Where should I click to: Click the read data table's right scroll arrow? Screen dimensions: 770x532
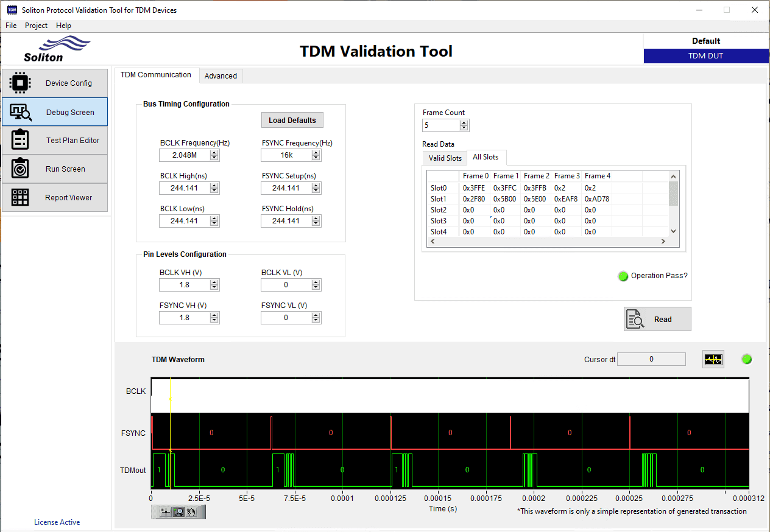(664, 242)
